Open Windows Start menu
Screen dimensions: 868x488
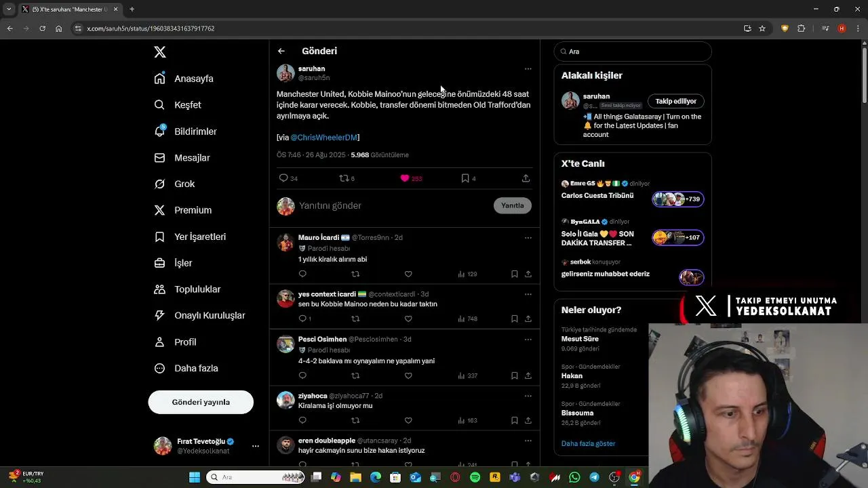[x=195, y=477]
